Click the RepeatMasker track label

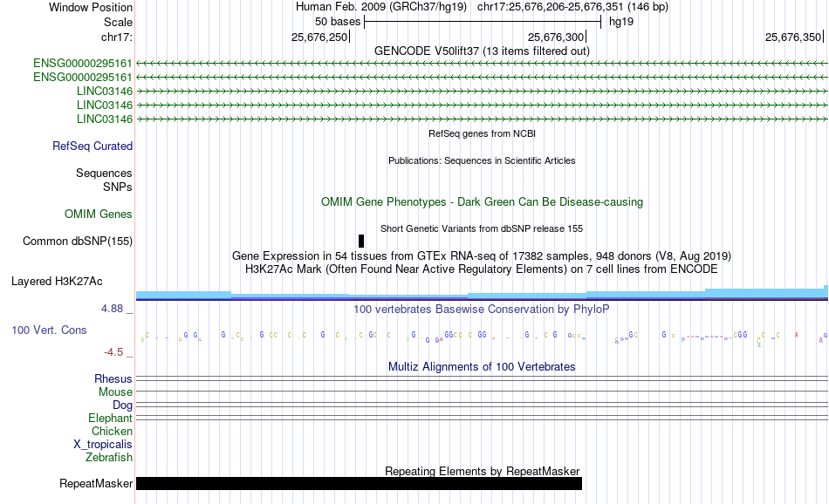(96, 483)
